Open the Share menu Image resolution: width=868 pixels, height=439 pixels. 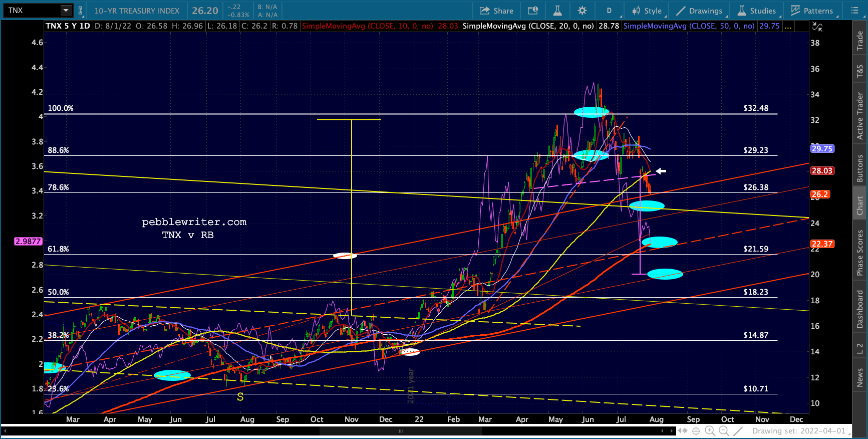496,11
